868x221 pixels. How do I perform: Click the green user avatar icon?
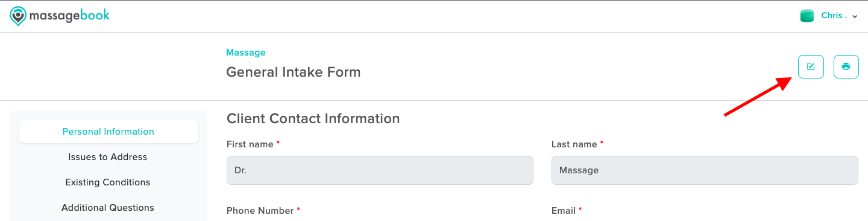[x=807, y=16]
